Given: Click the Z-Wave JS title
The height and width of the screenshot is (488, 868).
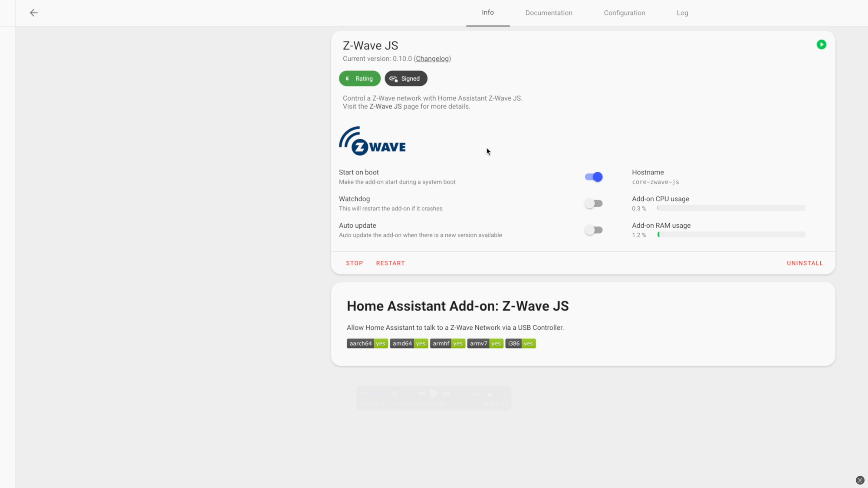Looking at the screenshot, I should (370, 46).
